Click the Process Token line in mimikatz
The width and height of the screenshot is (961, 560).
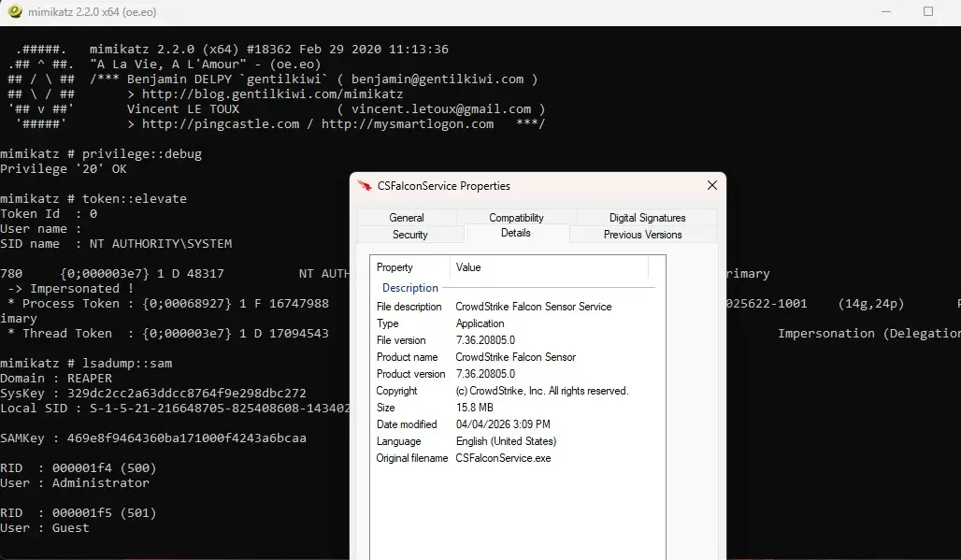coord(168,303)
